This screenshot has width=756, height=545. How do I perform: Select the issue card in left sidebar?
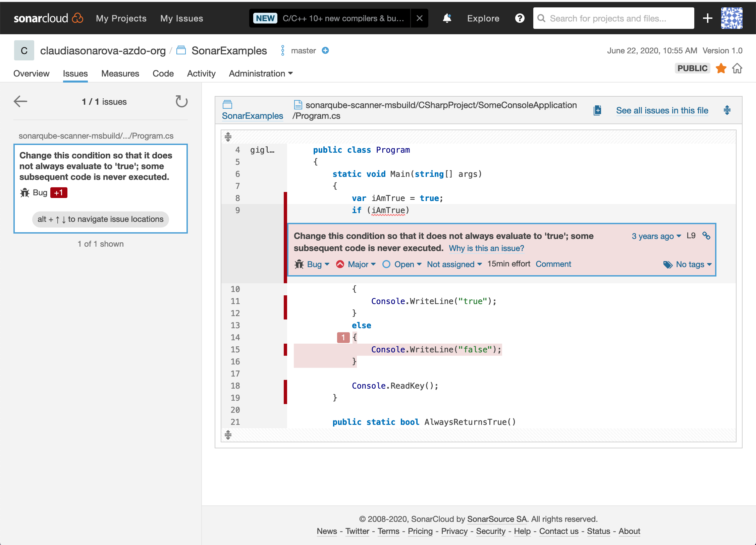pos(101,189)
